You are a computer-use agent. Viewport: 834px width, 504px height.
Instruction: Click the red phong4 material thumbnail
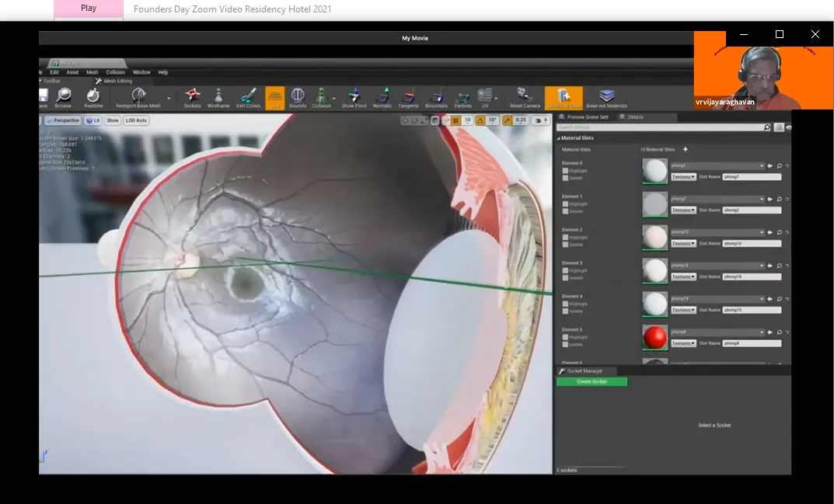(x=654, y=338)
